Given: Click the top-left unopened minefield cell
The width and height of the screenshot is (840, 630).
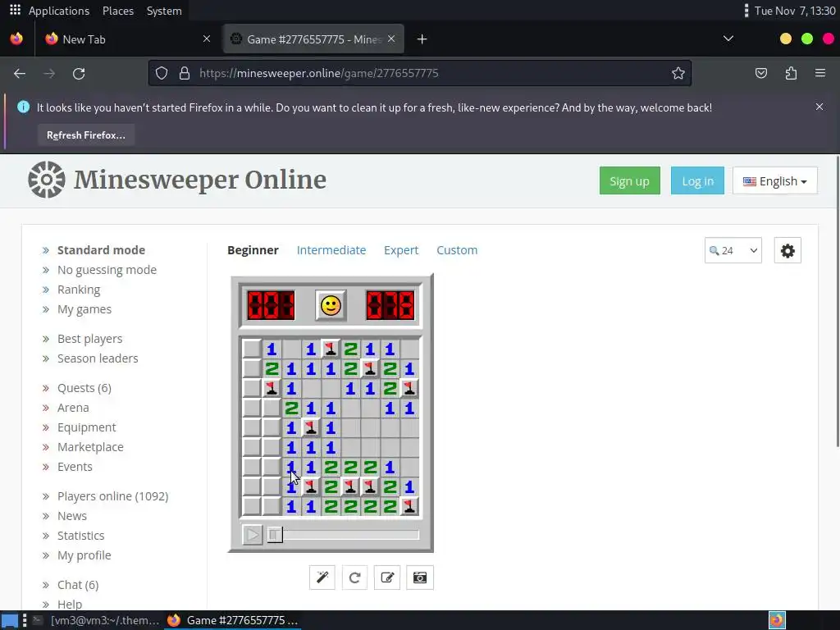Looking at the screenshot, I should [252, 349].
